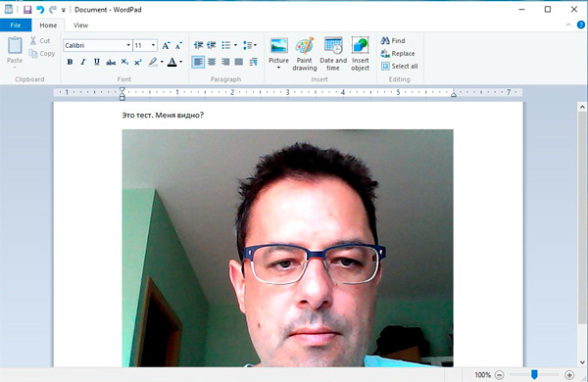This screenshot has width=588, height=382.
Task: Switch to the View tab
Action: click(x=80, y=25)
